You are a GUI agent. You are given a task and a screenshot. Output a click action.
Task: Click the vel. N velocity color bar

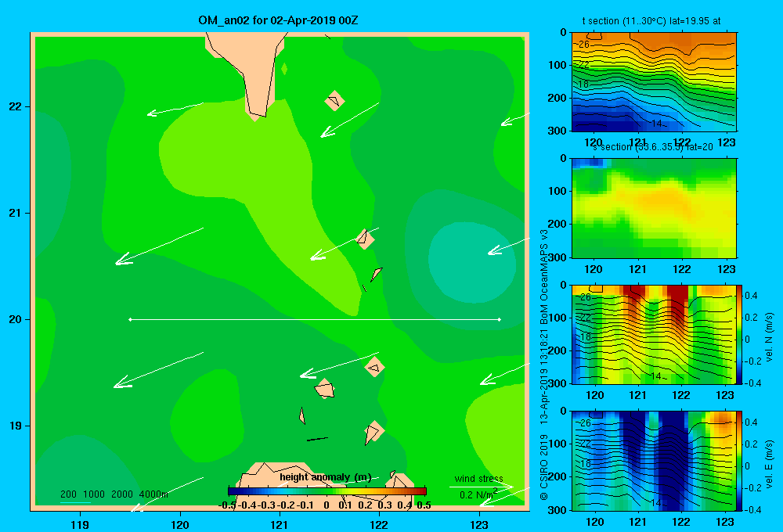click(740, 335)
